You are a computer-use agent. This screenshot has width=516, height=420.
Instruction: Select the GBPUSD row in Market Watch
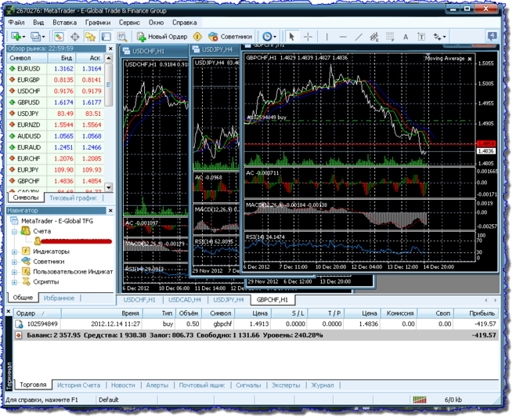click(x=56, y=103)
